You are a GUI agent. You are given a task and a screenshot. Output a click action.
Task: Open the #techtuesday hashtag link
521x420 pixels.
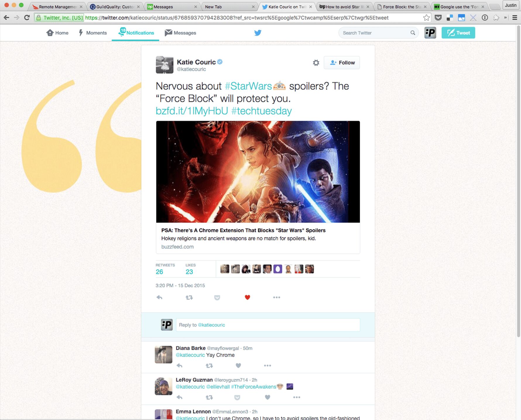click(x=261, y=111)
